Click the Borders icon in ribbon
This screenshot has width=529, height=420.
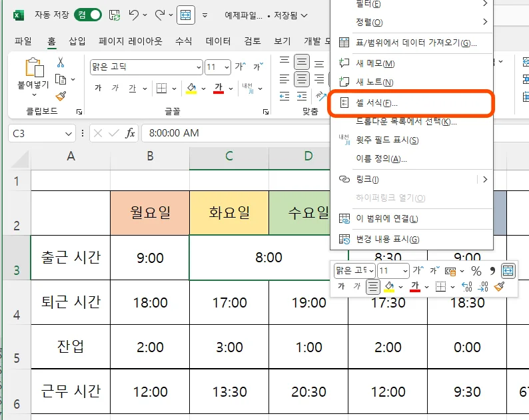point(161,89)
